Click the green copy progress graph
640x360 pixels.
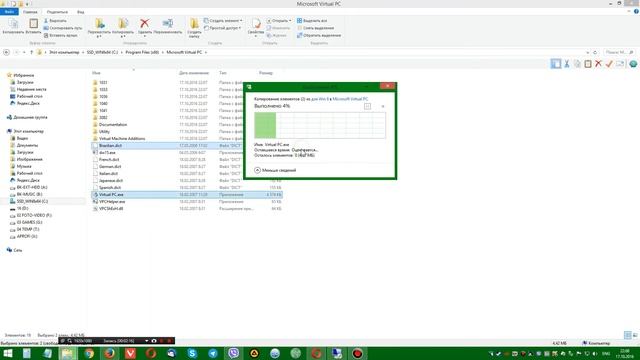(x=320, y=125)
